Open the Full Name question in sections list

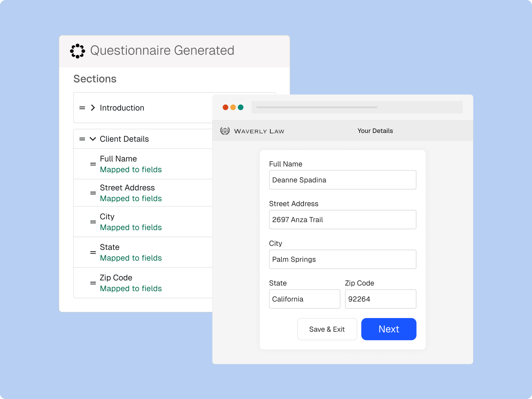pos(119,159)
